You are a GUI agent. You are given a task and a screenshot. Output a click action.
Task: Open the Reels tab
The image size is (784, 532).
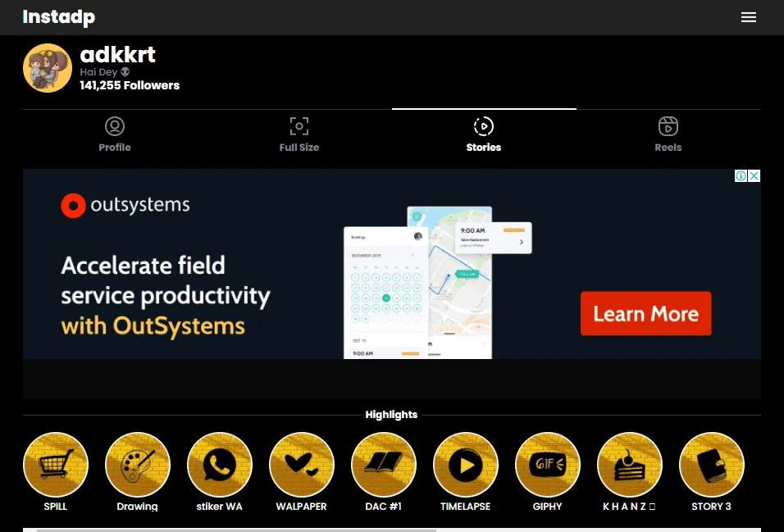(668, 134)
